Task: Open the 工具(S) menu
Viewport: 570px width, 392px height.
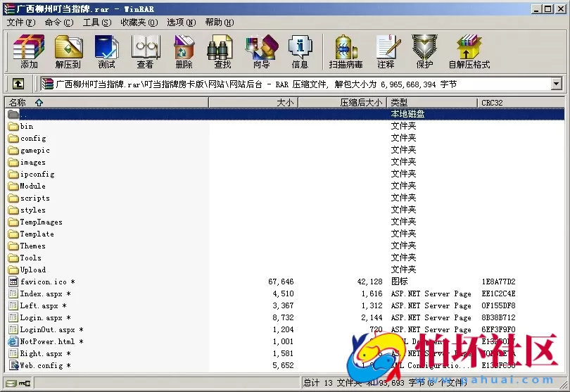Action: [97, 23]
